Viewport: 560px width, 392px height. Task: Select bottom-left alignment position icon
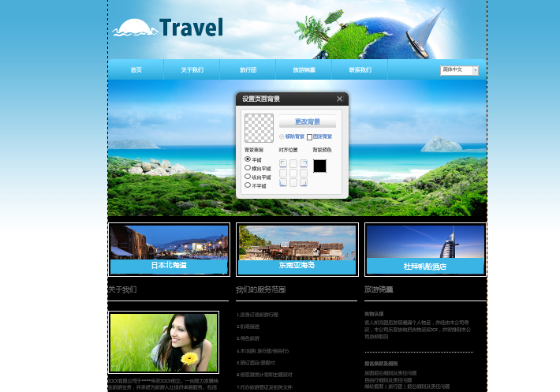[283, 183]
